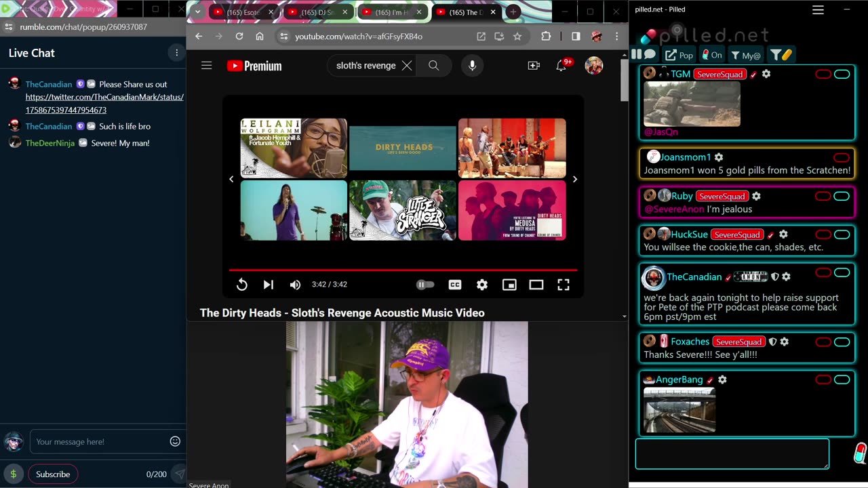
Task: Toggle the autoplay switch in player
Action: 425,285
